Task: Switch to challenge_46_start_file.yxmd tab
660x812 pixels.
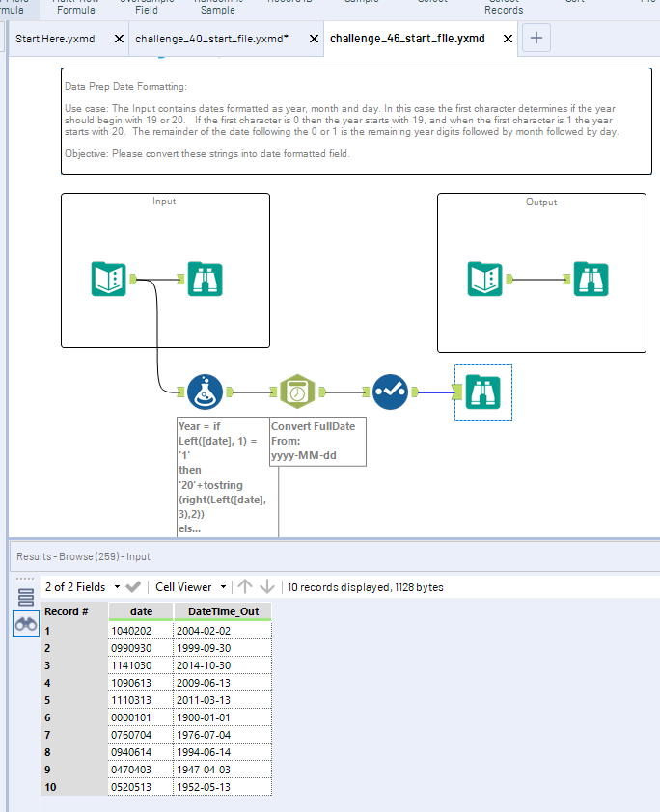Action: click(x=407, y=39)
